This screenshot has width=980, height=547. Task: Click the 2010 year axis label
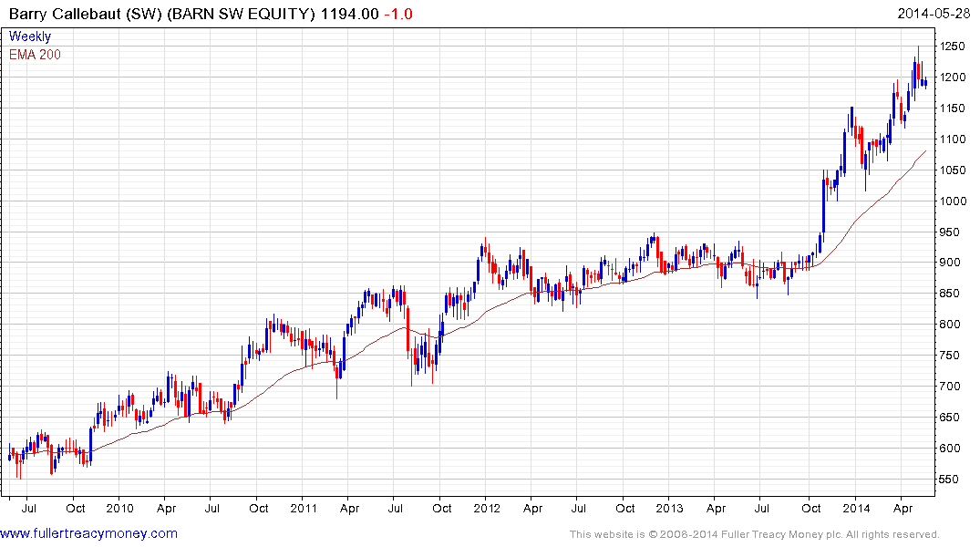point(119,508)
